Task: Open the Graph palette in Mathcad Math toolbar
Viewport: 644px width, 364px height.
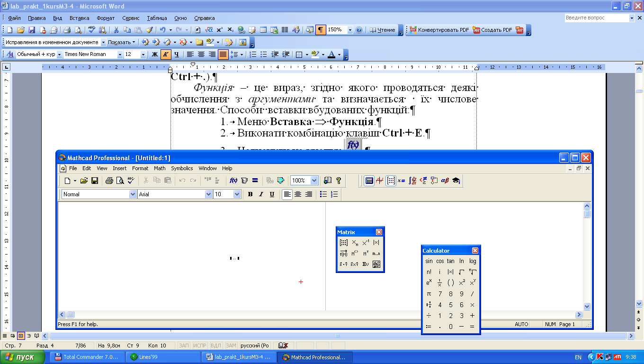Action: [380, 181]
